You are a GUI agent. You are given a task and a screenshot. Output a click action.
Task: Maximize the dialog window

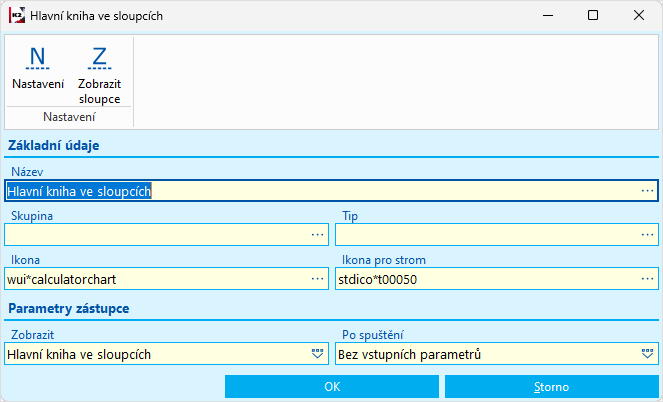pyautogui.click(x=593, y=16)
